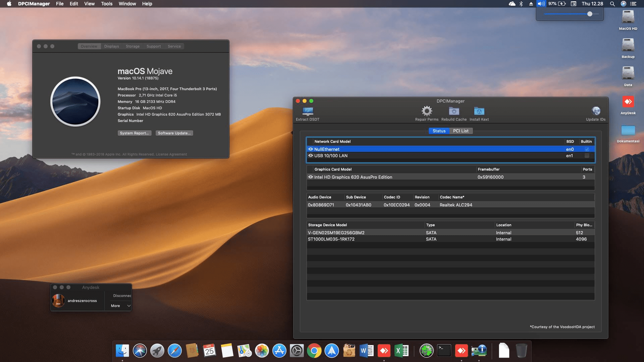This screenshot has width=644, height=362.
Task: Click the Repair Perms gear icon
Action: (x=427, y=111)
